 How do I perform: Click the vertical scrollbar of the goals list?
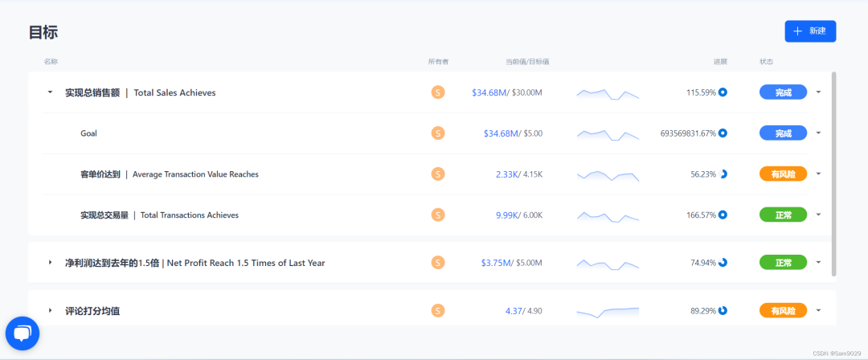point(833,173)
